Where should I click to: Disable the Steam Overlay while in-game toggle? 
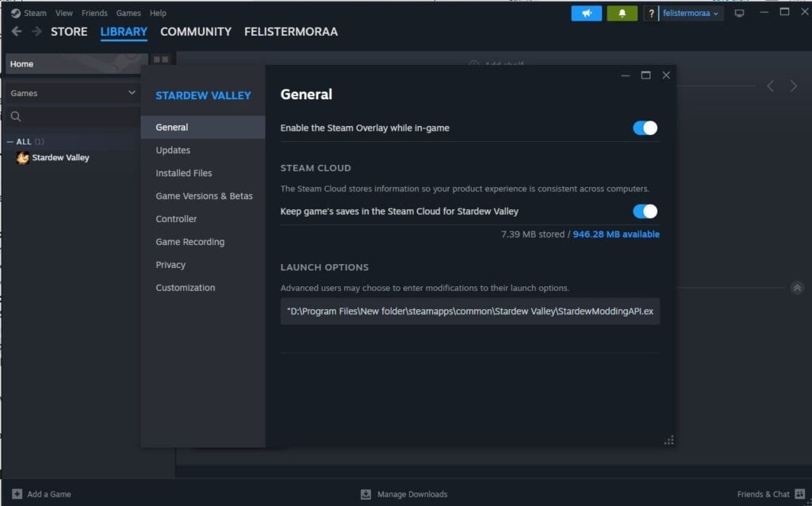pyautogui.click(x=645, y=128)
